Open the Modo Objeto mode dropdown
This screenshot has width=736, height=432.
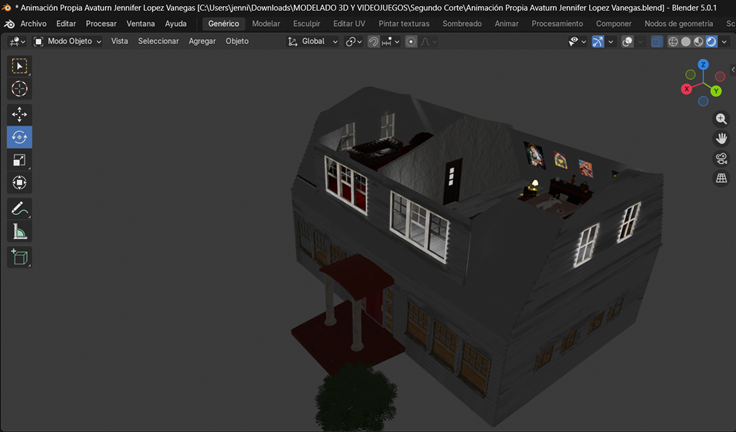[x=68, y=42]
